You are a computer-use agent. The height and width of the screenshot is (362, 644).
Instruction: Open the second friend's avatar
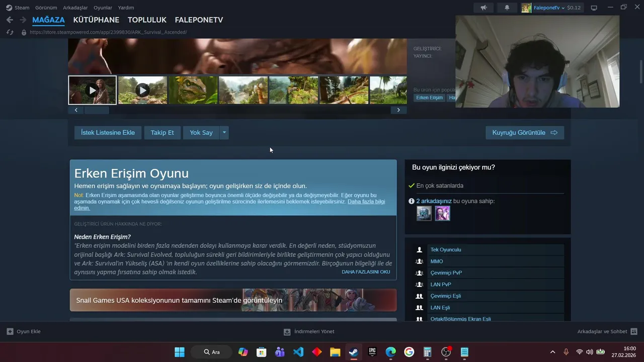click(x=442, y=213)
